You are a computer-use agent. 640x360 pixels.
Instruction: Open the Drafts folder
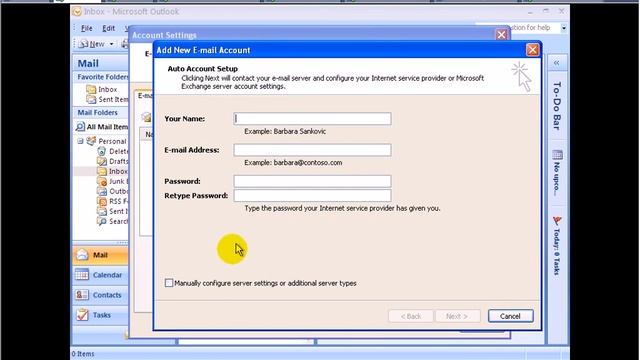coord(113,161)
